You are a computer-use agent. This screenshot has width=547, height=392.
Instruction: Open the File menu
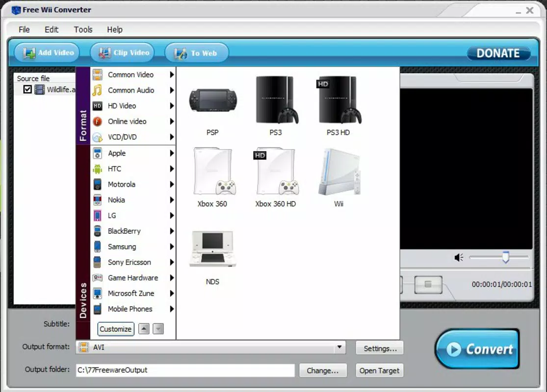pos(24,29)
